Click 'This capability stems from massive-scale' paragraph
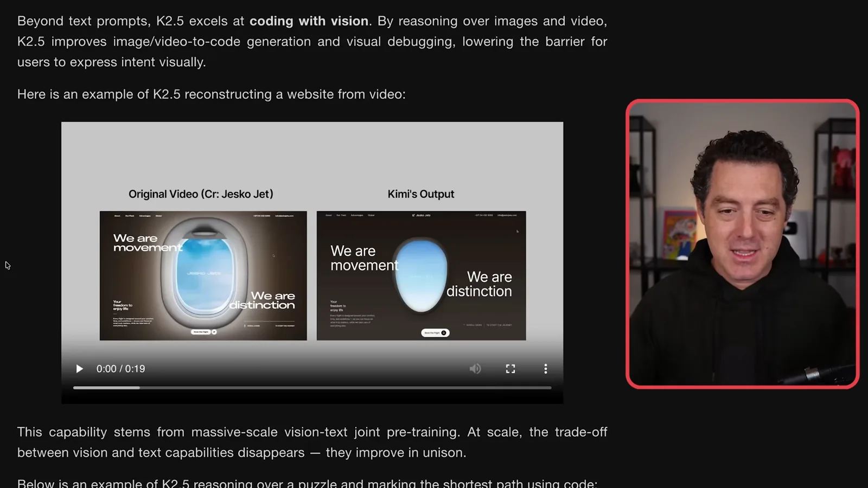The image size is (868, 488). coord(312,442)
